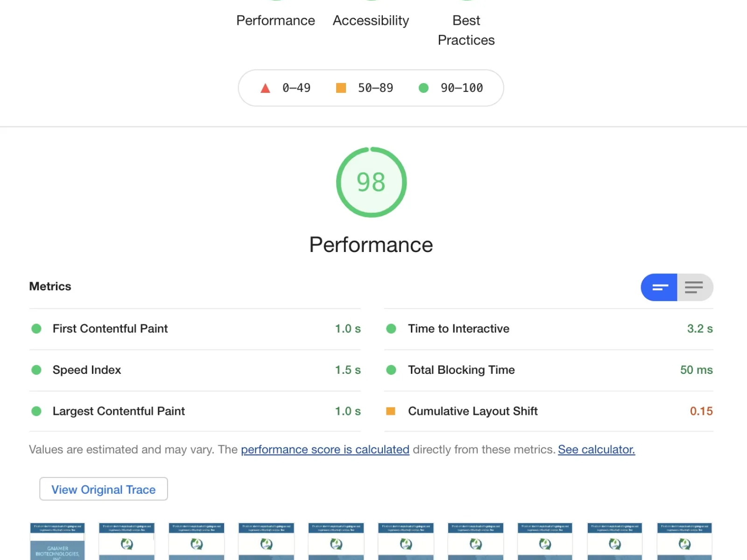747x560 pixels.
Task: Jump to the Accessibility category at top
Action: point(371,21)
